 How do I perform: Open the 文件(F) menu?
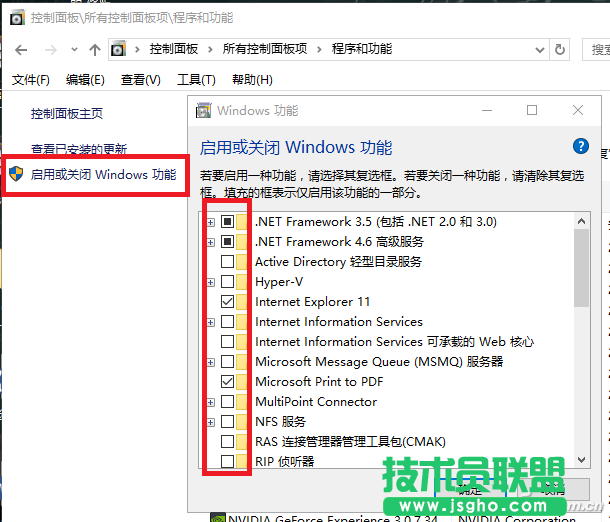point(31,80)
